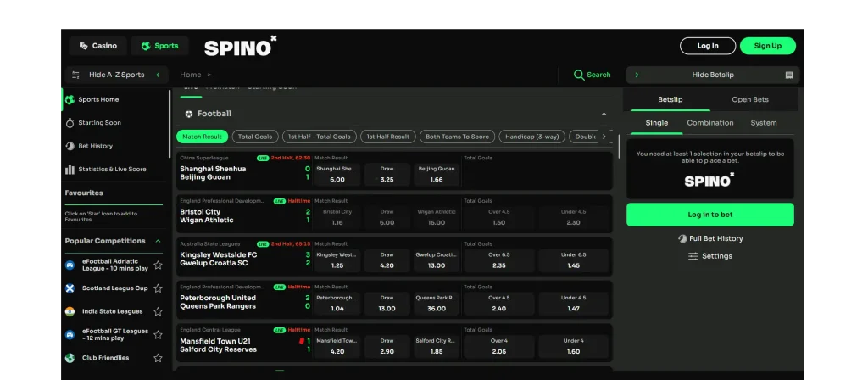Open Full Bet History link
The image size is (868, 380).
[710, 238]
